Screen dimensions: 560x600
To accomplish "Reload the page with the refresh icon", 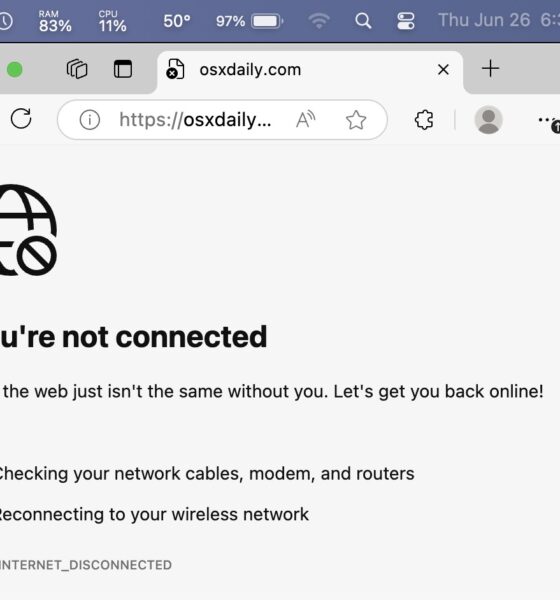I will pyautogui.click(x=21, y=119).
